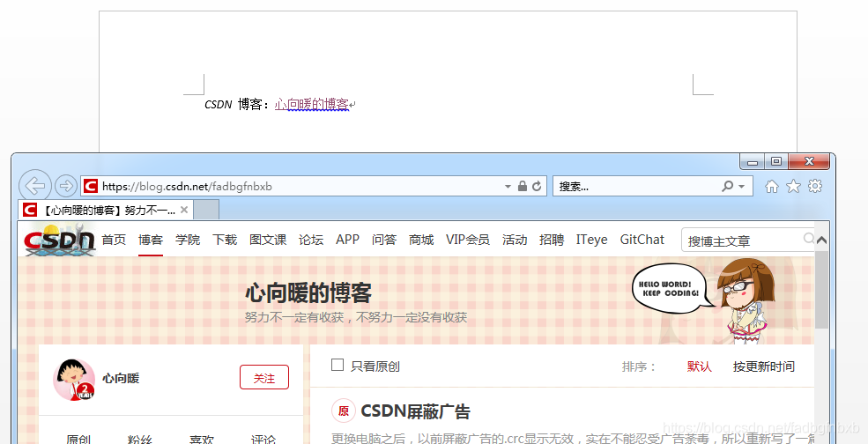Open 商城 in CSDN navigation
This screenshot has width=868, height=444.
(x=421, y=240)
